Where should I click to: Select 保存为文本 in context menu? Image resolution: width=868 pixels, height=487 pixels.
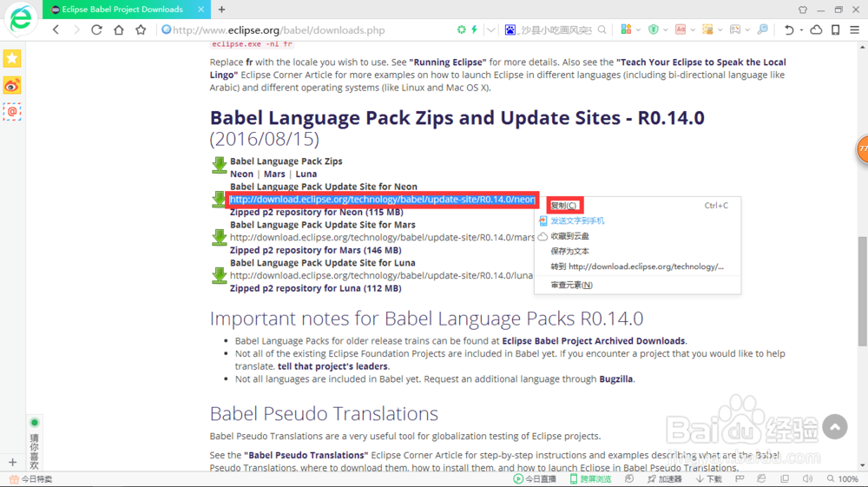pos(638,251)
